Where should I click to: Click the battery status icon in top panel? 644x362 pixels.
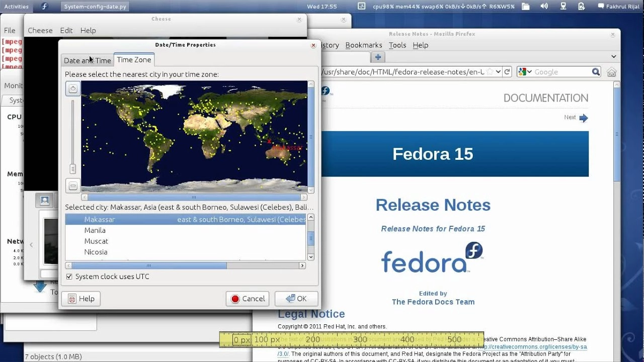(x=582, y=7)
